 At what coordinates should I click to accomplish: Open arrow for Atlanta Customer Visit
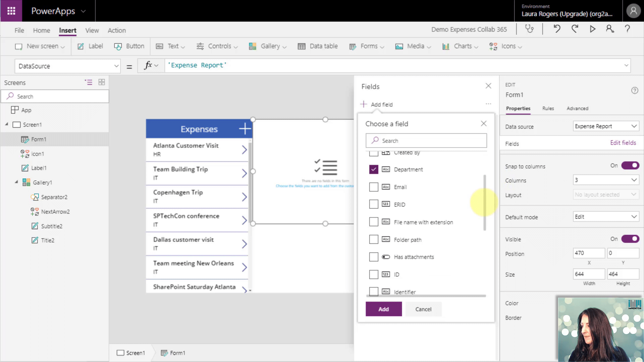click(x=244, y=149)
